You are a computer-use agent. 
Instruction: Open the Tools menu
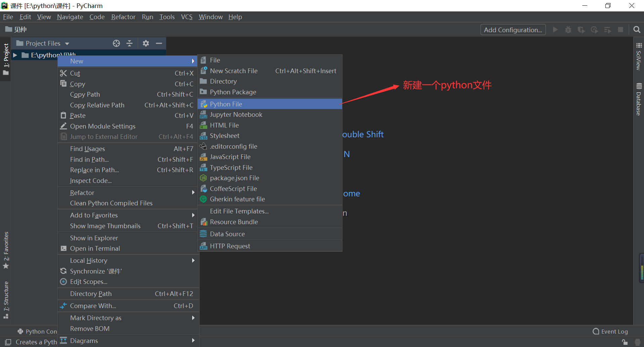[x=167, y=17]
